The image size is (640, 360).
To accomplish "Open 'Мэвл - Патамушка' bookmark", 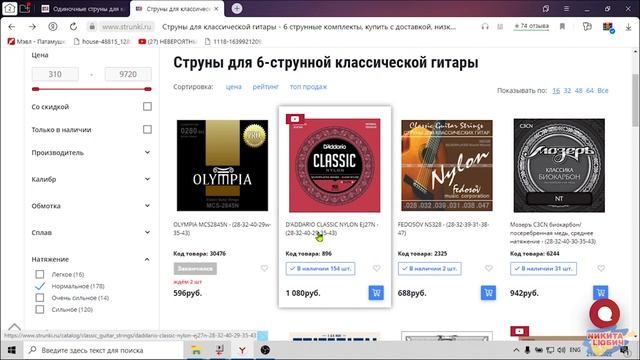I will click(x=37, y=41).
